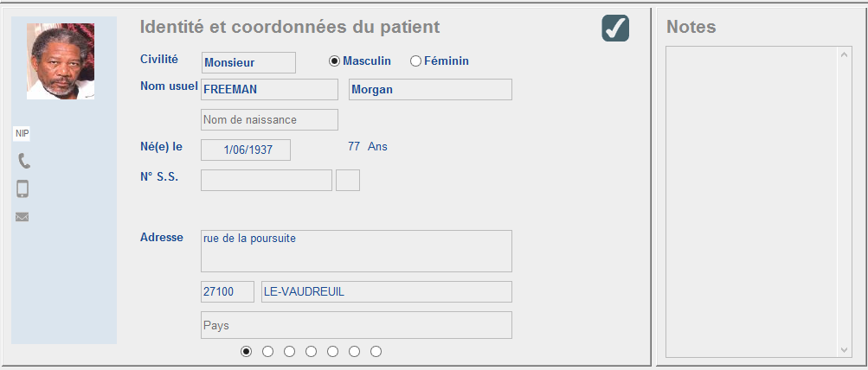Click the Pays country field
Screen dimensions: 868x370
(357, 325)
